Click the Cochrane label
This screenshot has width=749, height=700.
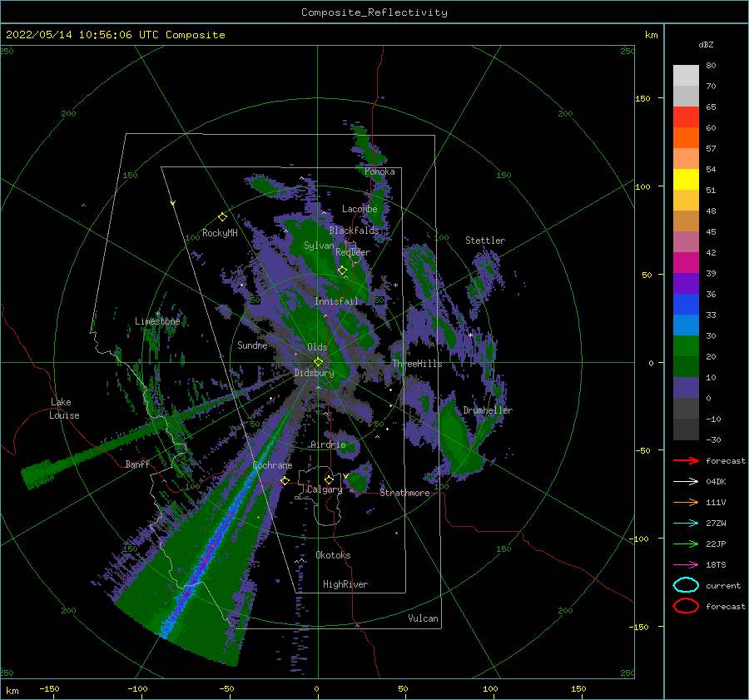coord(272,465)
